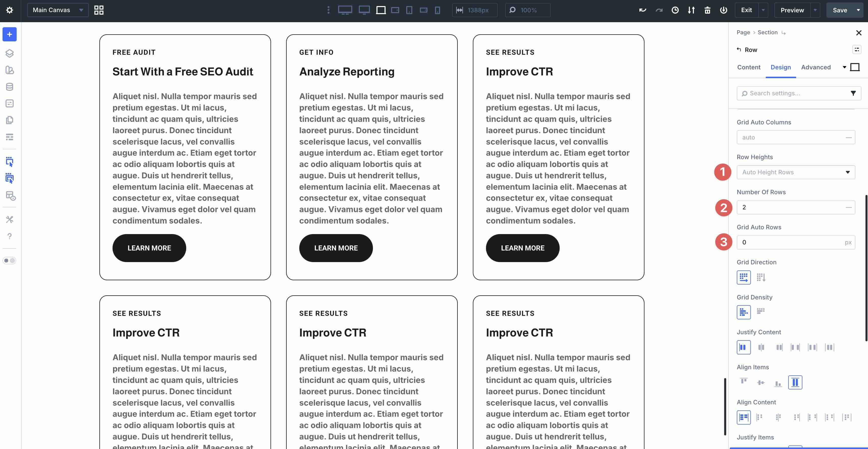Click LEARN MORE in the Free SEO Audit card
This screenshot has height=449, width=868.
tap(149, 248)
